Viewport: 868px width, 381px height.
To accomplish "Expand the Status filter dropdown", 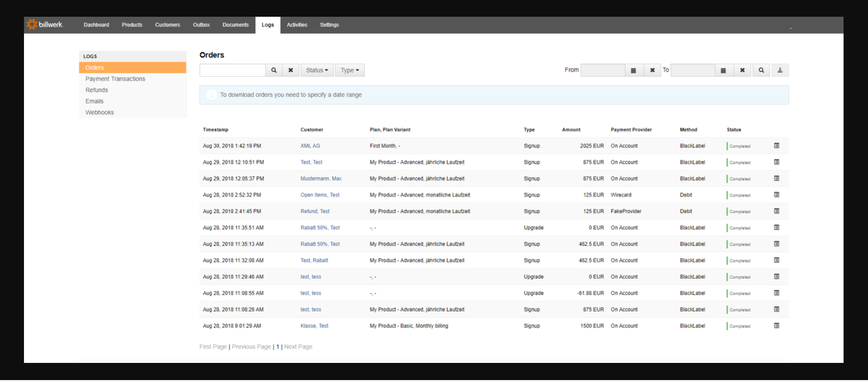I will (317, 70).
